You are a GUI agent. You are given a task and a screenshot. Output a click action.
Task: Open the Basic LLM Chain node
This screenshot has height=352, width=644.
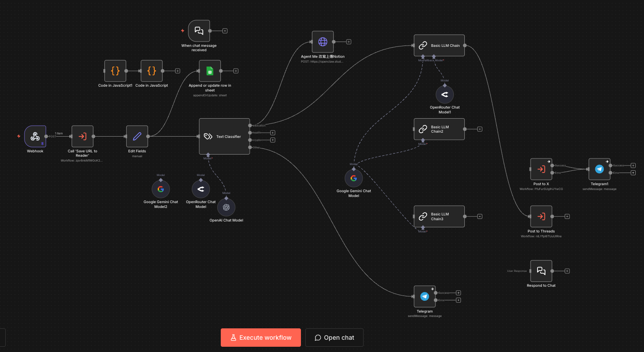pyautogui.click(x=439, y=45)
